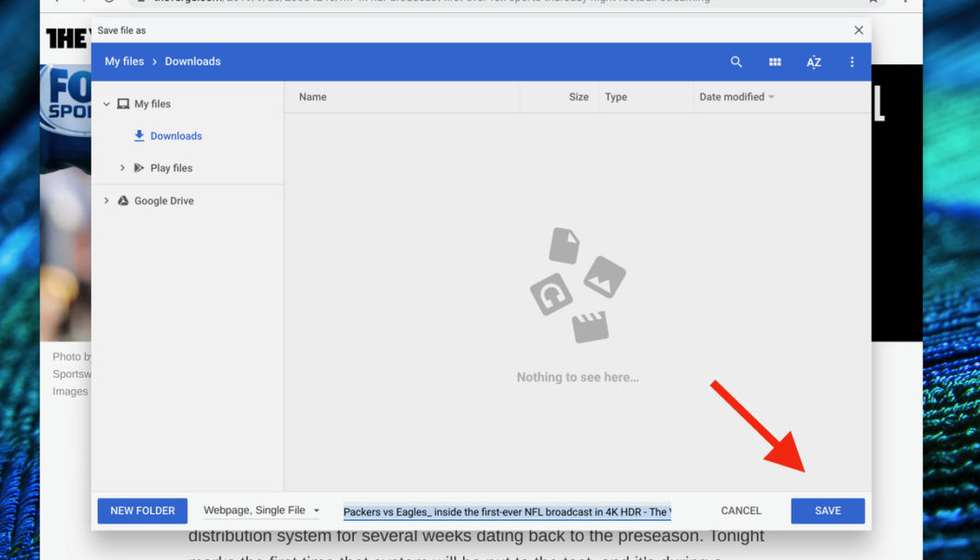Screen dimensions: 980x560
Task: Select My files in the breadcrumb path
Action: click(124, 62)
